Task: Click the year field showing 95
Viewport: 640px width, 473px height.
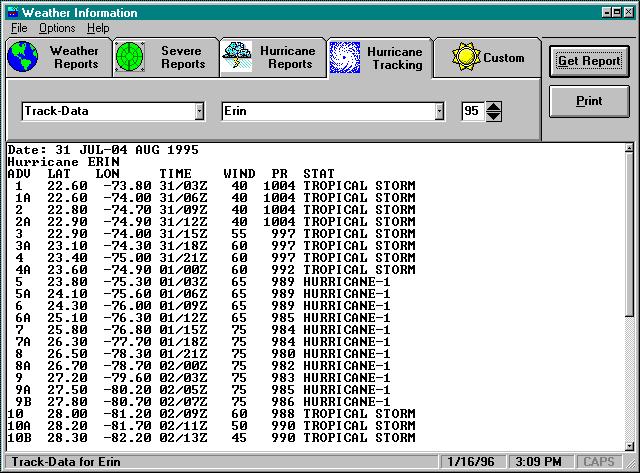Action: [470, 112]
